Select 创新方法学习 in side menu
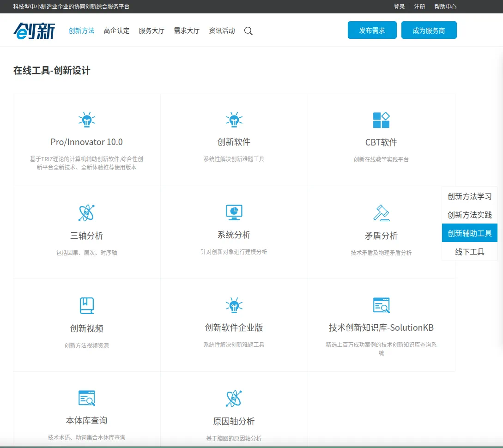The image size is (503, 448). click(470, 196)
